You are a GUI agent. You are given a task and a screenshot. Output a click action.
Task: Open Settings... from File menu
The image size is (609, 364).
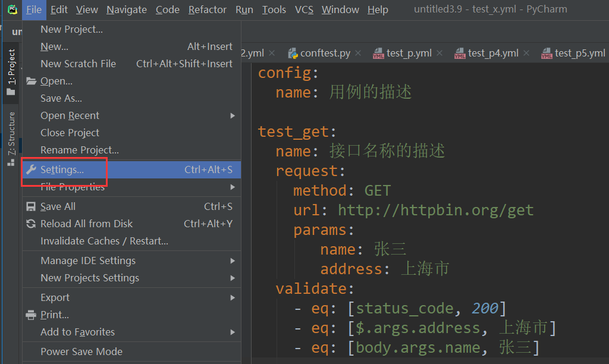tap(131, 170)
